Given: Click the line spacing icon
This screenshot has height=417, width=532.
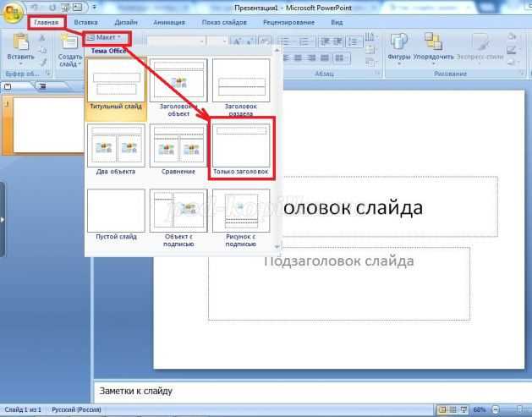Looking at the screenshot, I should click(x=354, y=41).
